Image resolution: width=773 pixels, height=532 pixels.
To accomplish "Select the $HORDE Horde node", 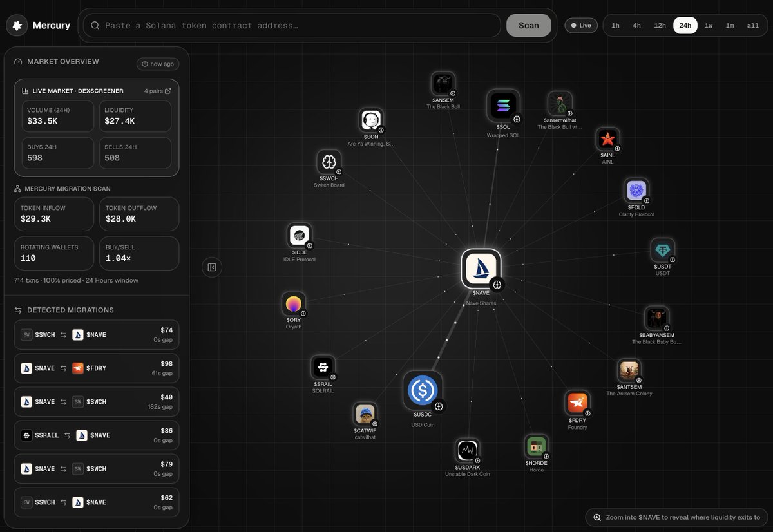I will pyautogui.click(x=536, y=446).
